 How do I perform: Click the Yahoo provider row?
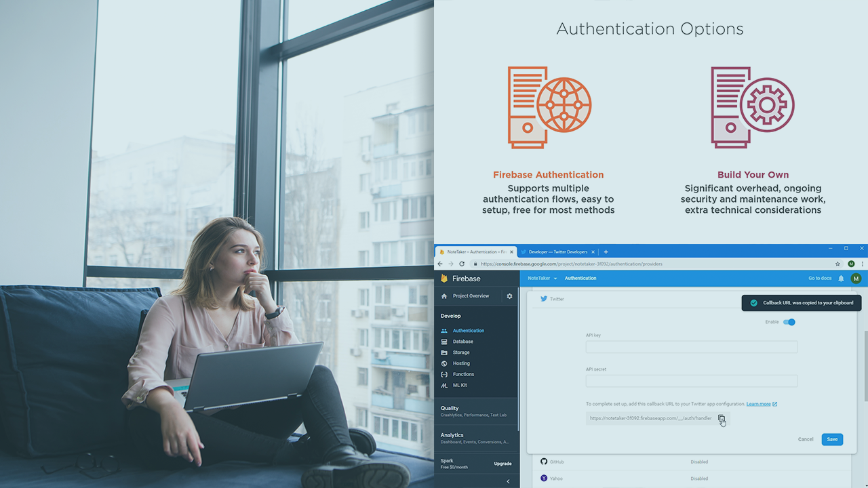(691, 478)
